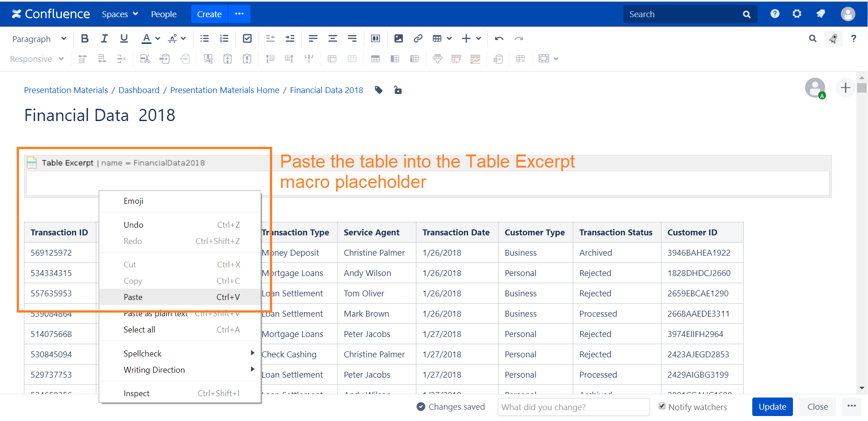Viewport: 868px width, 421px height.
Task: Toggle bold formatting in the toolbar
Action: (85, 39)
